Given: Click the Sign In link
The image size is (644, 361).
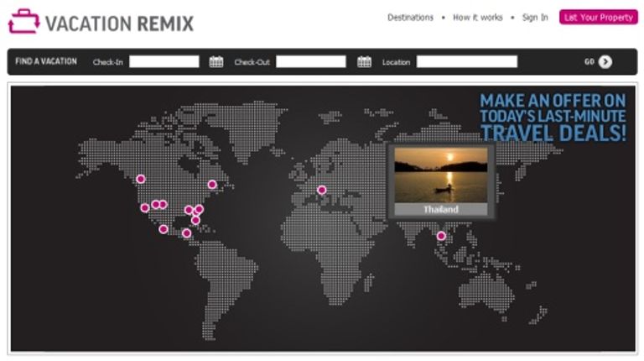Looking at the screenshot, I should click(x=535, y=18).
